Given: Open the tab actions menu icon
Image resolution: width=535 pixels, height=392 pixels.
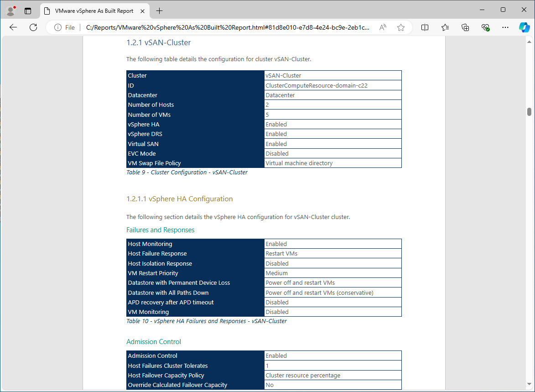Looking at the screenshot, I should [x=28, y=11].
